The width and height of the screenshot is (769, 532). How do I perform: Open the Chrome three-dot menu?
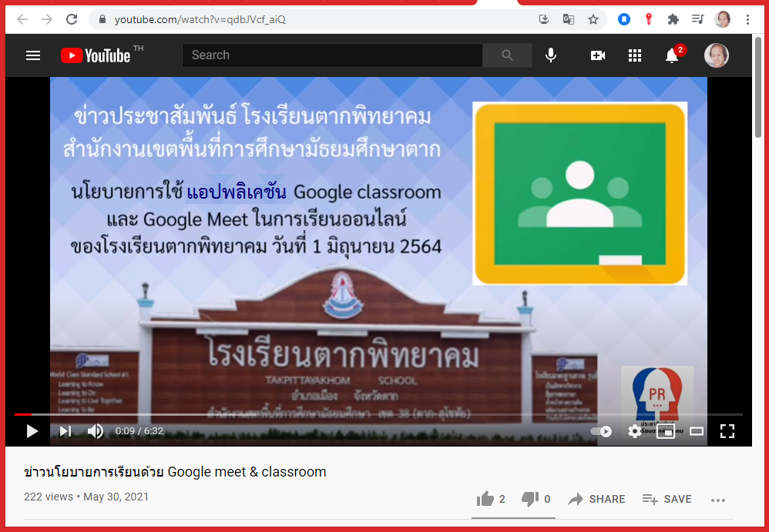[x=747, y=19]
